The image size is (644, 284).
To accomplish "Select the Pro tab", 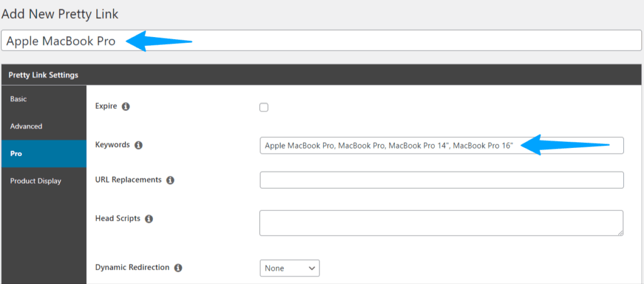I will pos(16,154).
